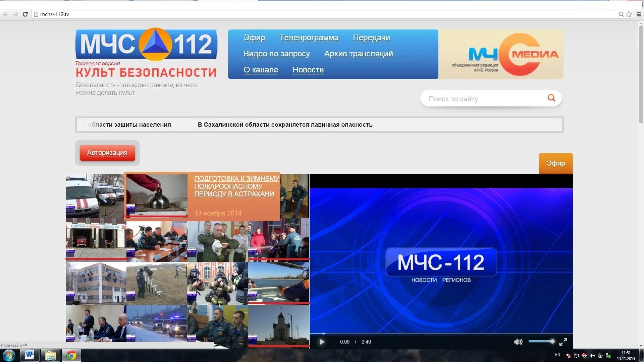Open the Новости menu link

coord(308,70)
